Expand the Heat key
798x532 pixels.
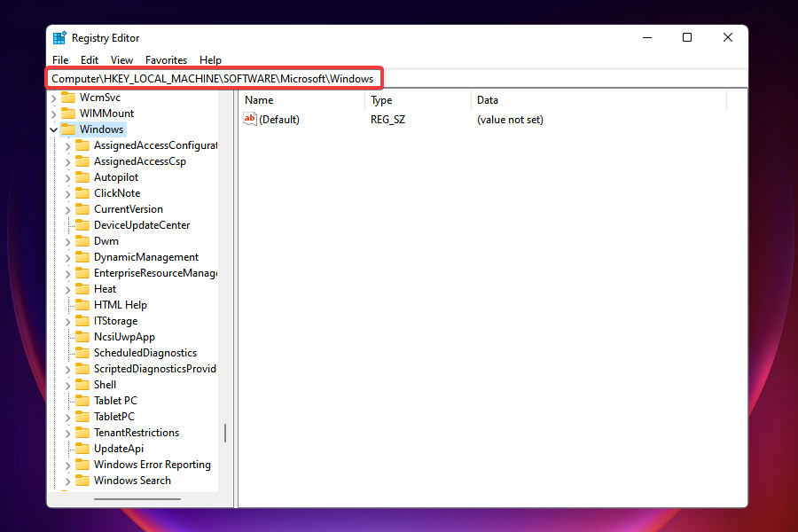[x=67, y=289]
